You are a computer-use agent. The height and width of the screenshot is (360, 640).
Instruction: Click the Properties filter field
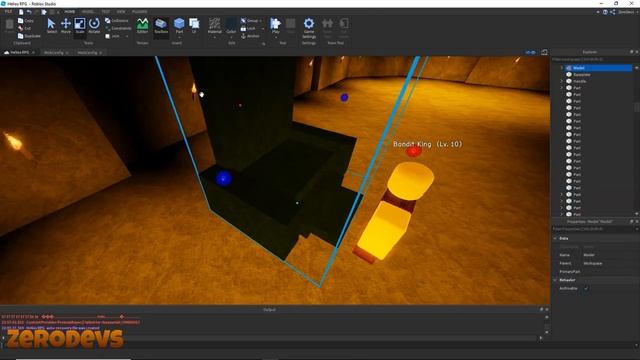[595, 229]
